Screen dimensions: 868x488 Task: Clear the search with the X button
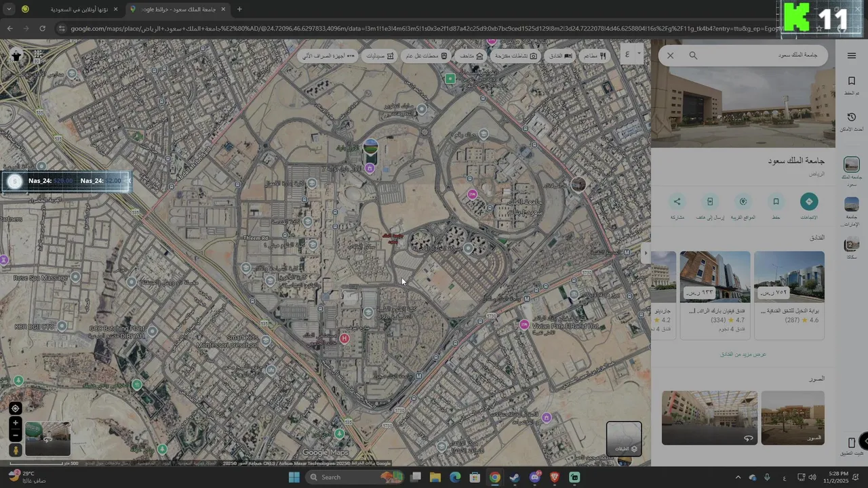(x=671, y=56)
